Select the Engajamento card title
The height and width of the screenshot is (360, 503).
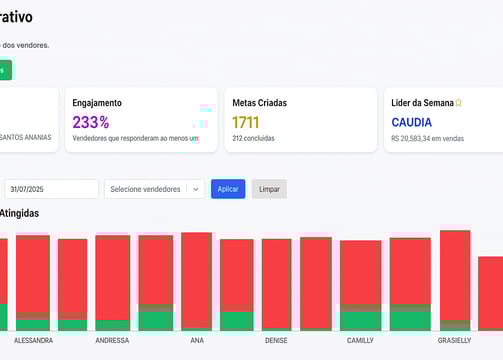[x=97, y=103]
